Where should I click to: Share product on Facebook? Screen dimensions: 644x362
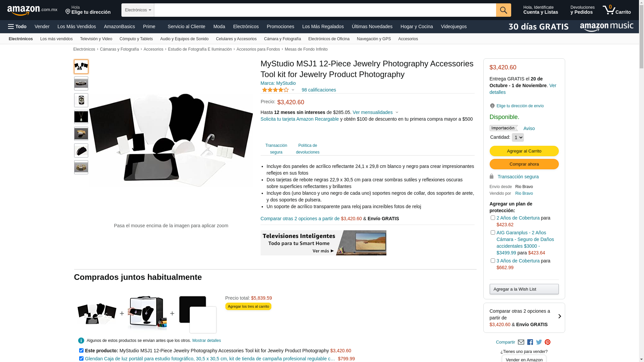click(530, 342)
